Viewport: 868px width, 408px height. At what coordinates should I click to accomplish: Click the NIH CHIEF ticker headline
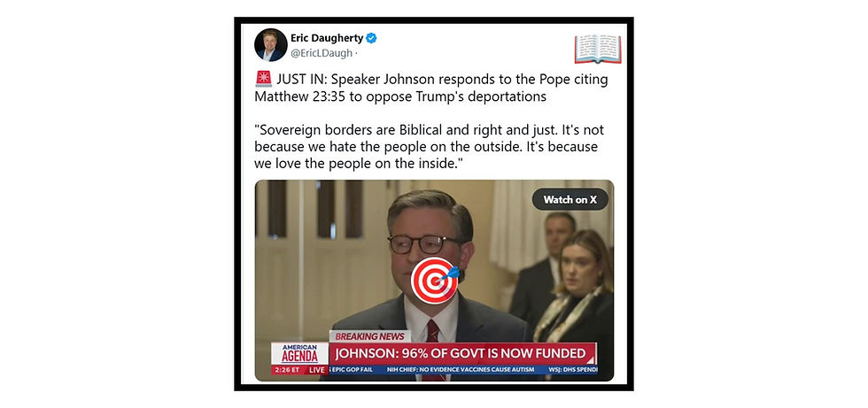[461, 369]
